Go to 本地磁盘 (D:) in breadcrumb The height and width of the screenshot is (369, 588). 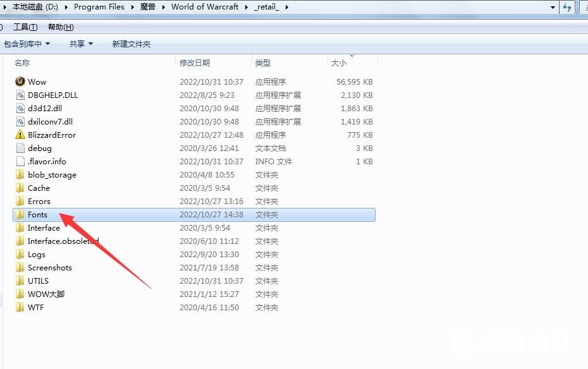35,7
